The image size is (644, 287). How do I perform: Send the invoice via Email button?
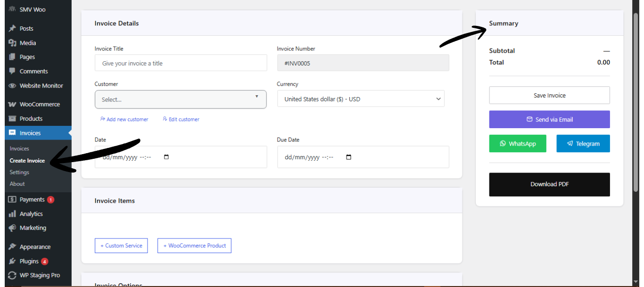click(549, 120)
